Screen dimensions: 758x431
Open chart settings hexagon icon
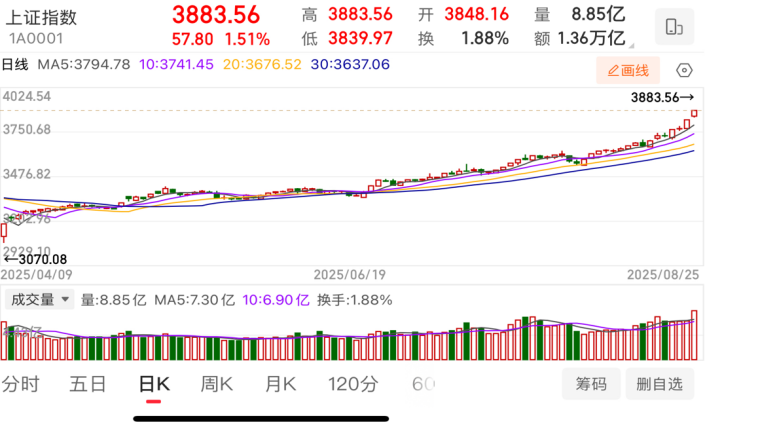click(684, 71)
